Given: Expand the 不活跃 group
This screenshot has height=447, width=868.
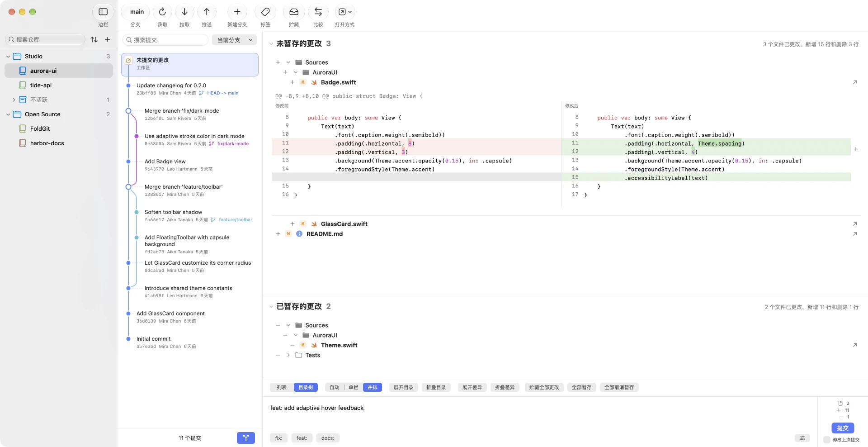Looking at the screenshot, I should (x=14, y=100).
